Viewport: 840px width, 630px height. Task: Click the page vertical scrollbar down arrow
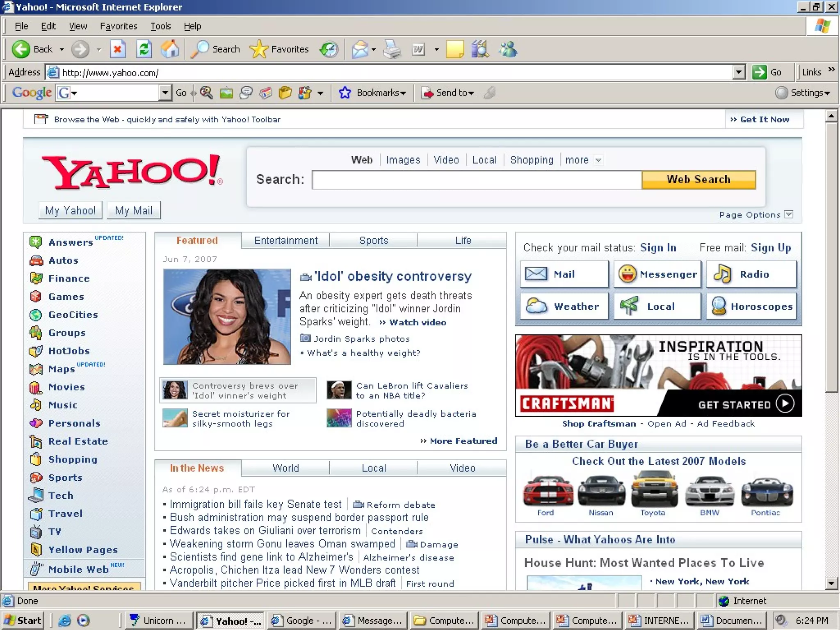tap(831, 583)
